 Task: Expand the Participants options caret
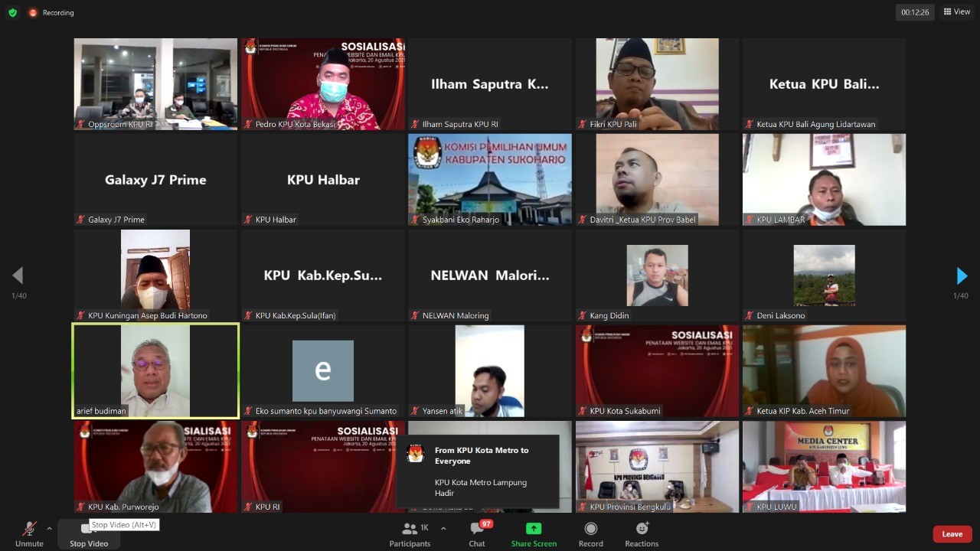[443, 528]
